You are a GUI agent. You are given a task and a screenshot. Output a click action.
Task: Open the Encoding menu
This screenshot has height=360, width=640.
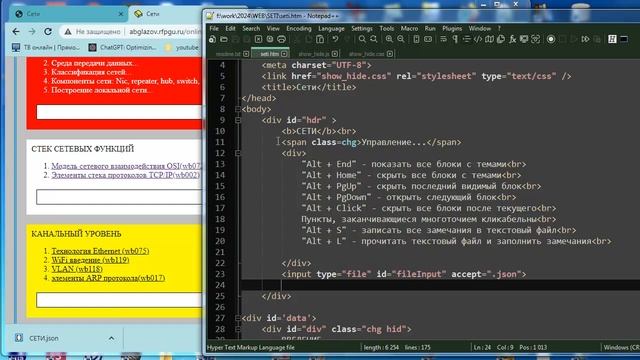pyautogui.click(x=298, y=29)
